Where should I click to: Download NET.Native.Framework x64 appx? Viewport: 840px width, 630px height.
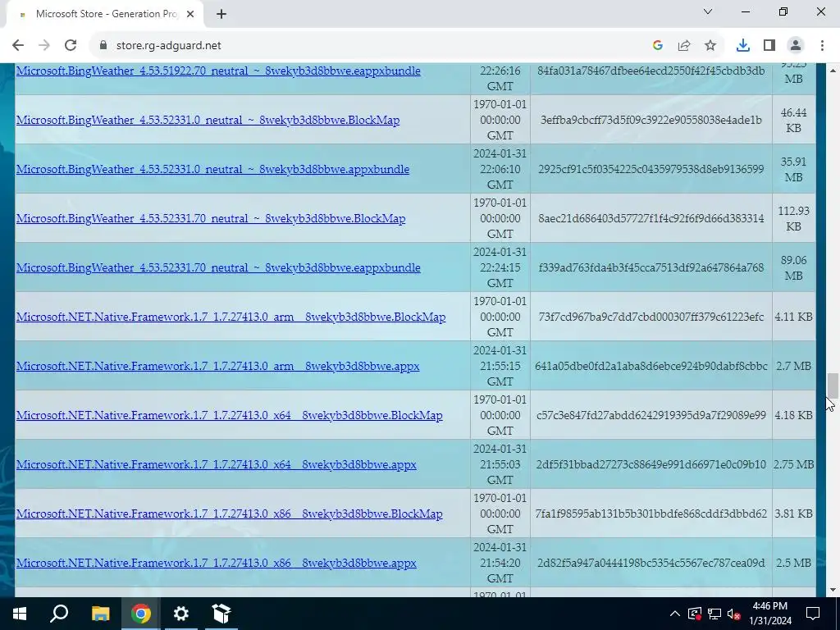pyautogui.click(x=216, y=465)
